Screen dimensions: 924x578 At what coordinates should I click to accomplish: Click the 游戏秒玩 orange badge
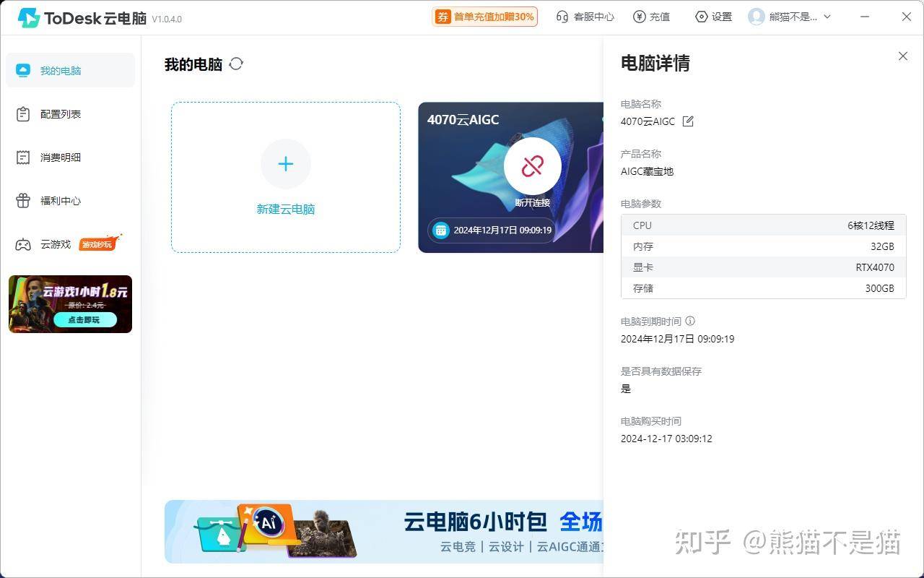pos(98,243)
